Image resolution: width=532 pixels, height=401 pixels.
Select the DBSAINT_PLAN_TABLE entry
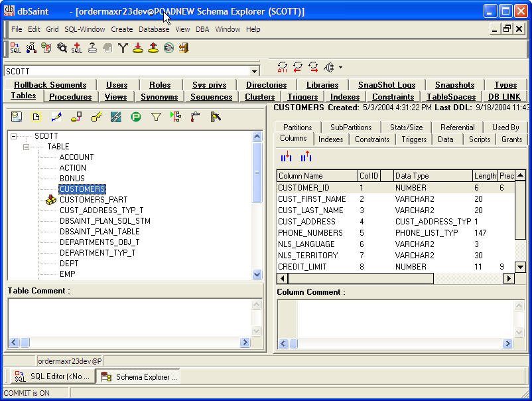(100, 232)
